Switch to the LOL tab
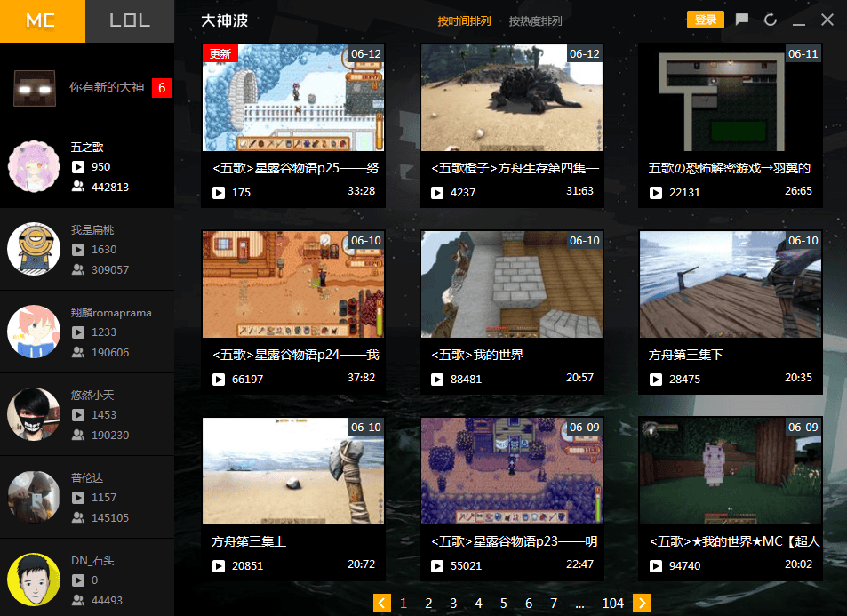Image resolution: width=847 pixels, height=616 pixels. coord(130,21)
